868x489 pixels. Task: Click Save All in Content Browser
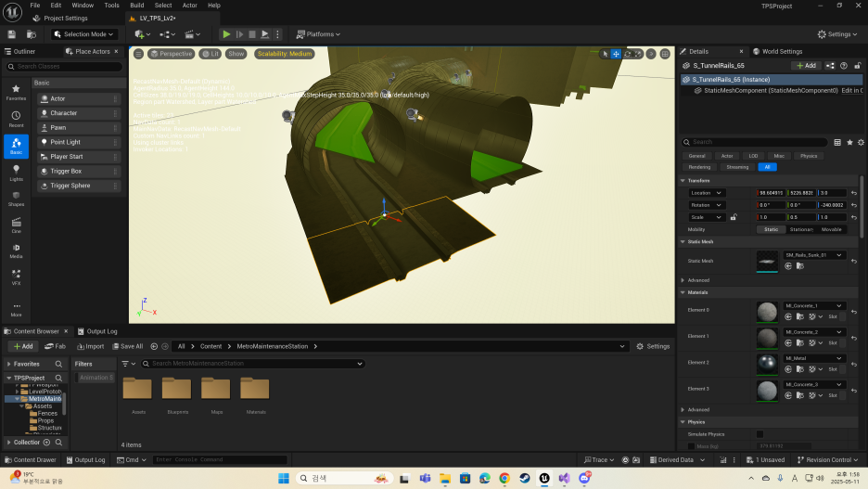[127, 346]
